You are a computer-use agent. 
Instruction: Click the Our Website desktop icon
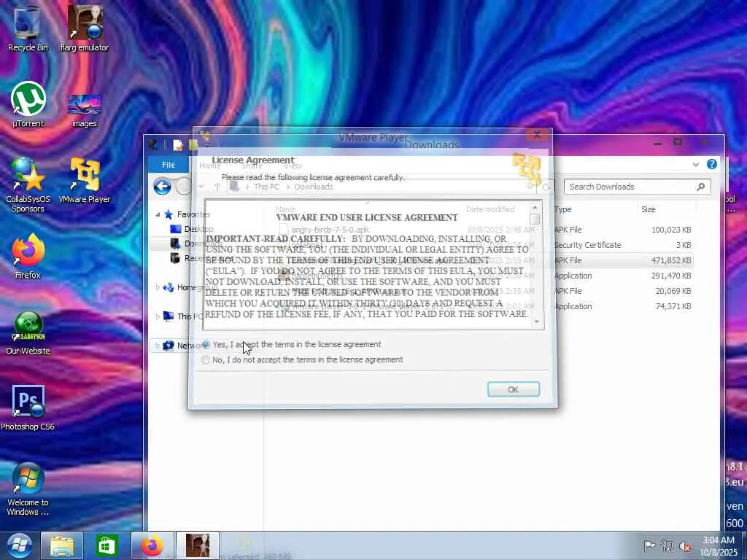(x=28, y=332)
